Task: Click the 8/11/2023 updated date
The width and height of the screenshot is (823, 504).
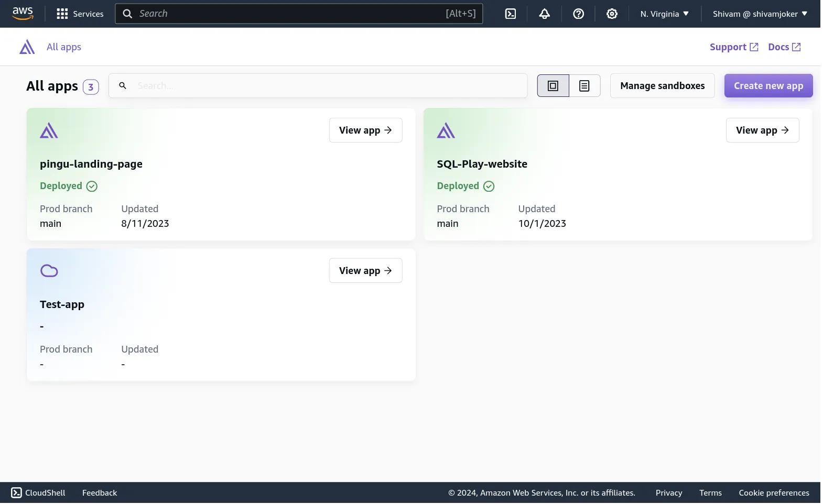Action: [x=145, y=224]
